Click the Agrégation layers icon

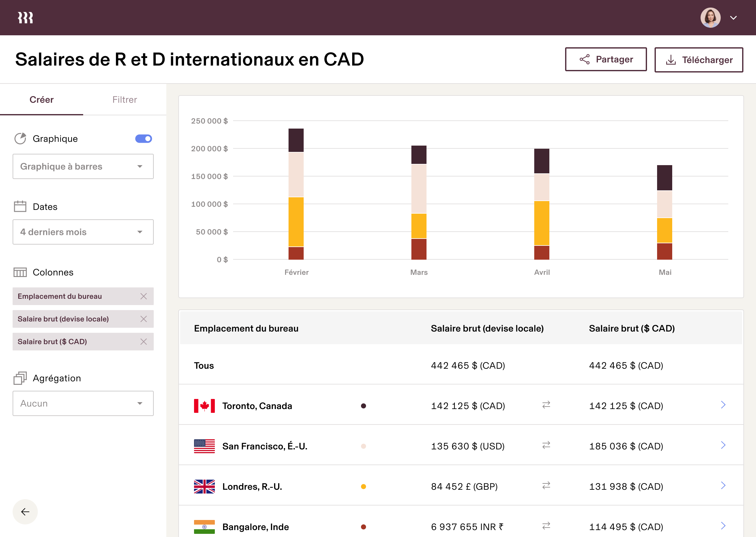pyautogui.click(x=20, y=378)
